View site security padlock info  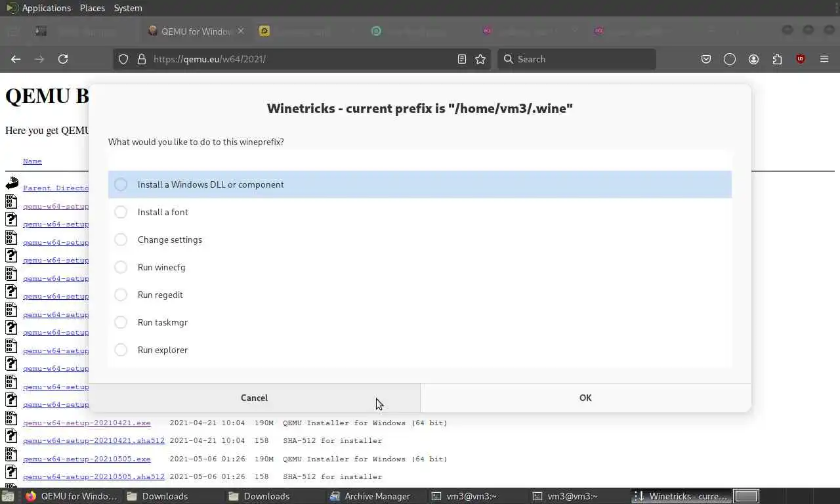141,59
